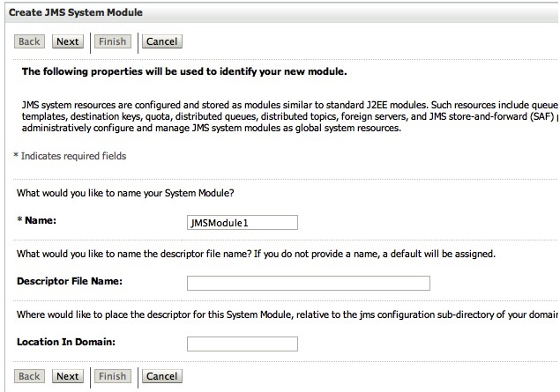Select the Location In Domain input field
The width and height of the screenshot is (560, 392).
click(x=242, y=344)
